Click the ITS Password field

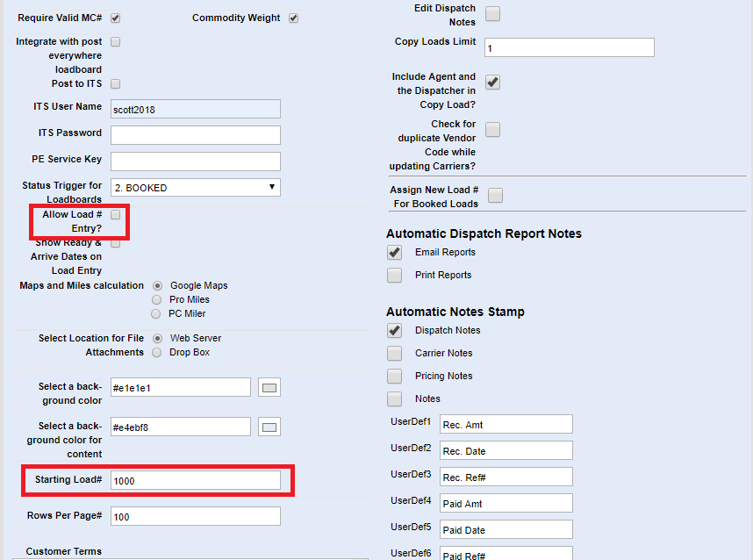pos(195,135)
